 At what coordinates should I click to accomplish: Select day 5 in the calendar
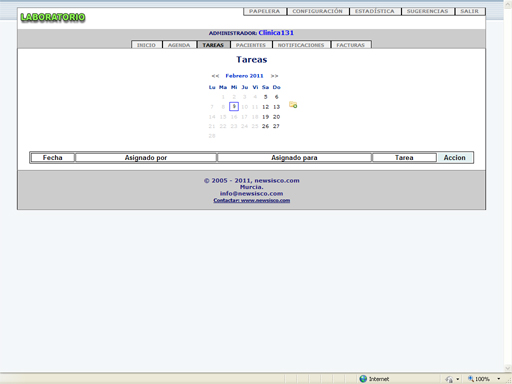click(266, 97)
